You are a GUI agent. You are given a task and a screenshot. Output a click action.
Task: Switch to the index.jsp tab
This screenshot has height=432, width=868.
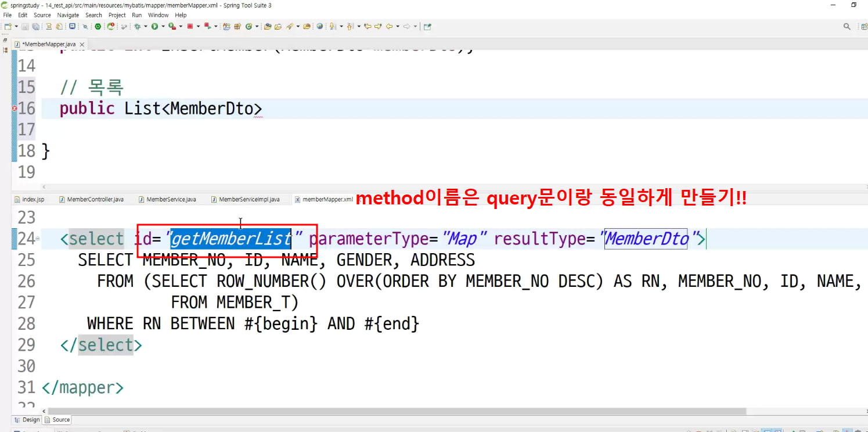click(x=29, y=199)
